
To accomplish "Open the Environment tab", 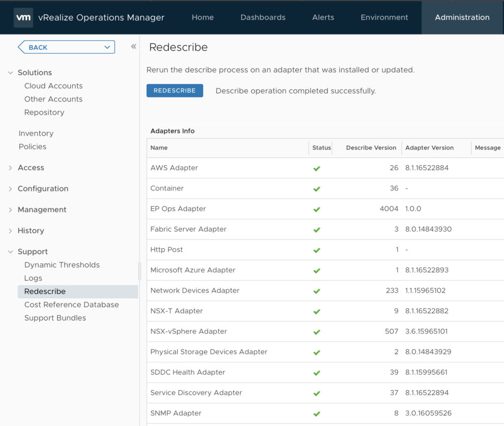I will [x=384, y=17].
